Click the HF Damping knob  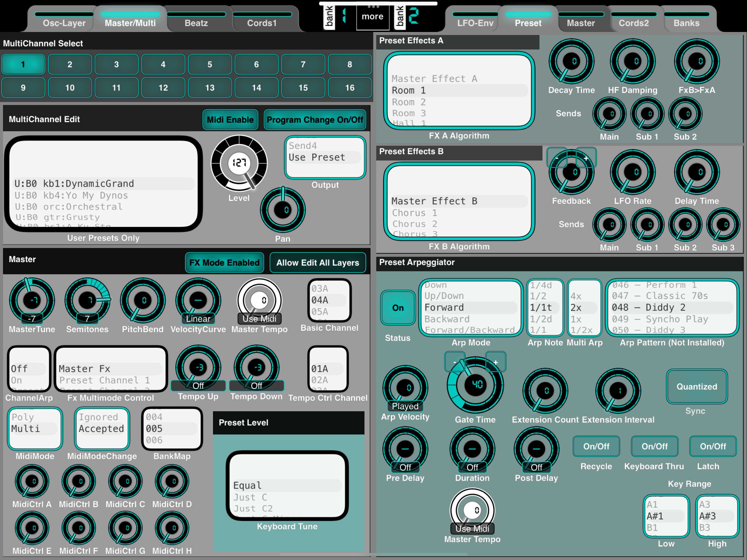(632, 61)
